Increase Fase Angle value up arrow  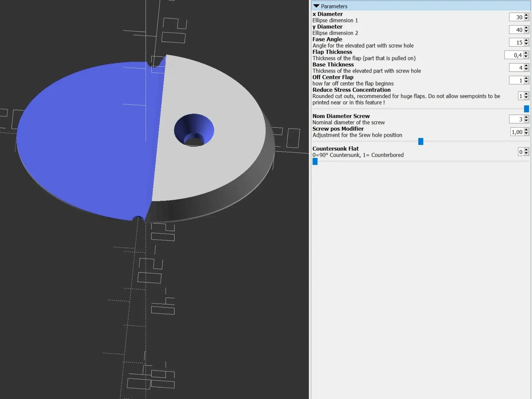(x=526, y=40)
